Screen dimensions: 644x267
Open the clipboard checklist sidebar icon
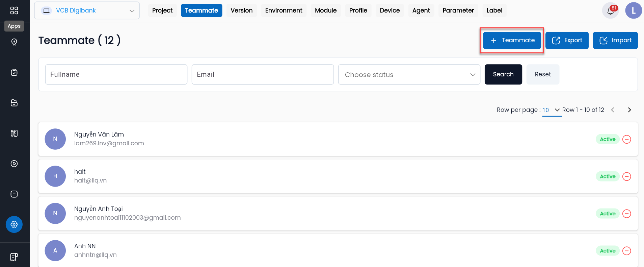tap(14, 72)
